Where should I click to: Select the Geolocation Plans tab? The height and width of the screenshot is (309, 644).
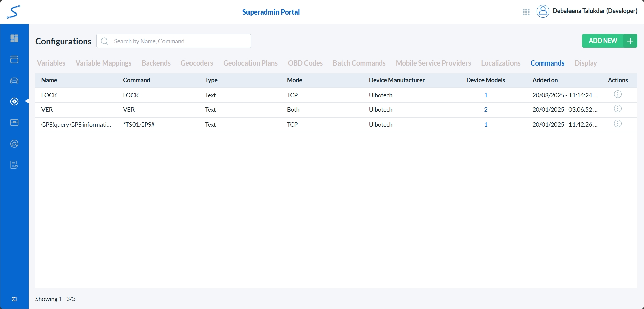(250, 63)
